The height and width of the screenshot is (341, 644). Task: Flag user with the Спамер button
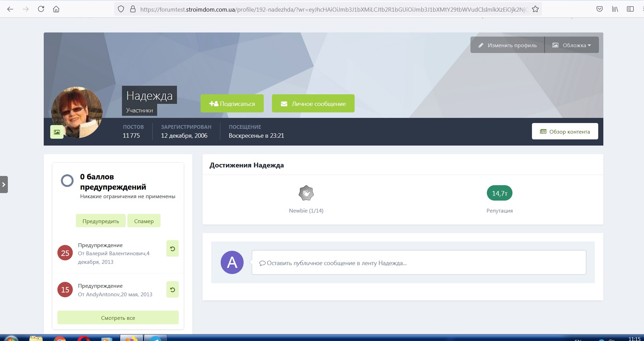(x=144, y=221)
